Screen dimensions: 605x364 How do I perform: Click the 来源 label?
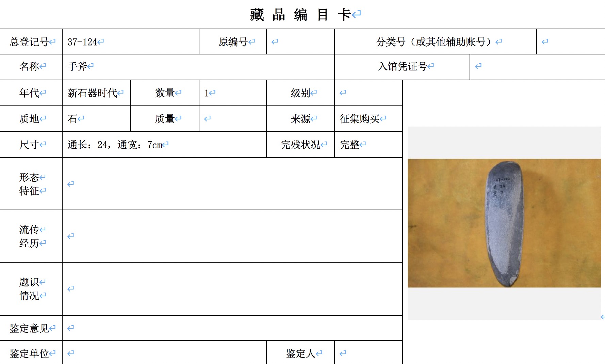click(300, 119)
